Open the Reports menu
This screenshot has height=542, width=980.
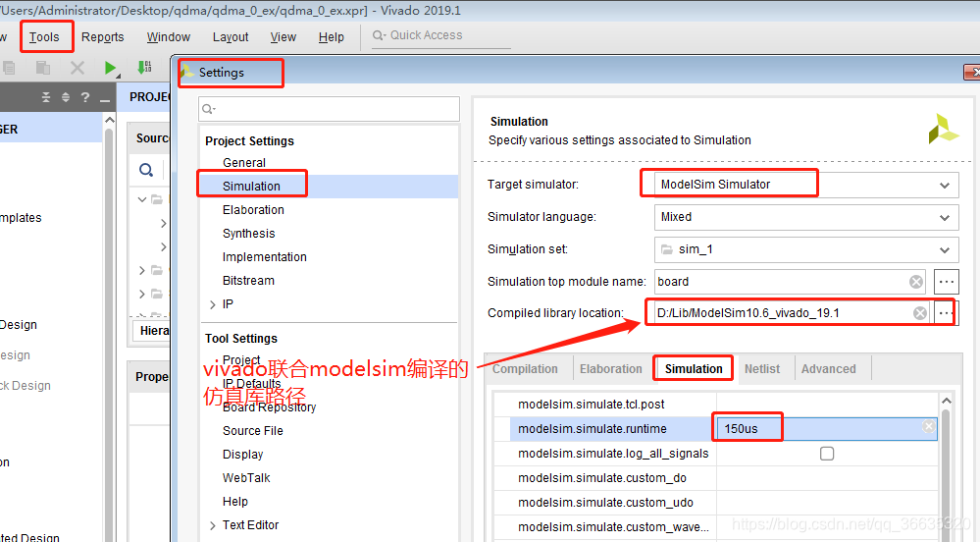[102, 37]
